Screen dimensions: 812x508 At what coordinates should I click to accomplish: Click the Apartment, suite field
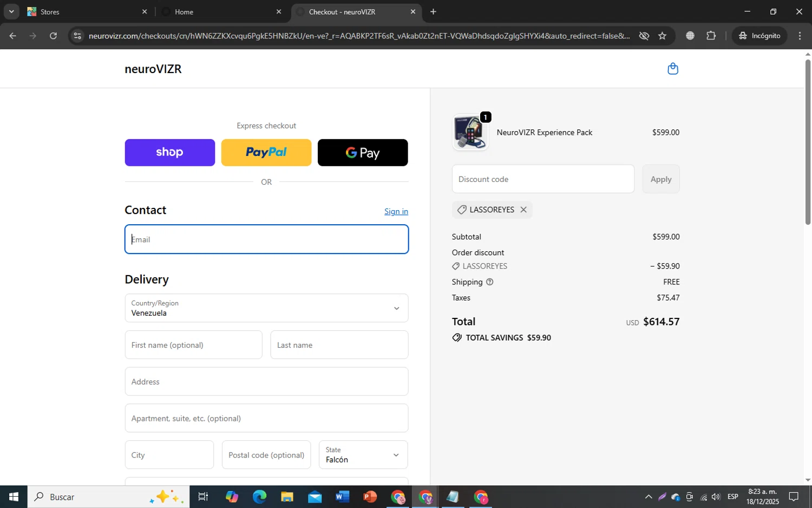point(266,418)
